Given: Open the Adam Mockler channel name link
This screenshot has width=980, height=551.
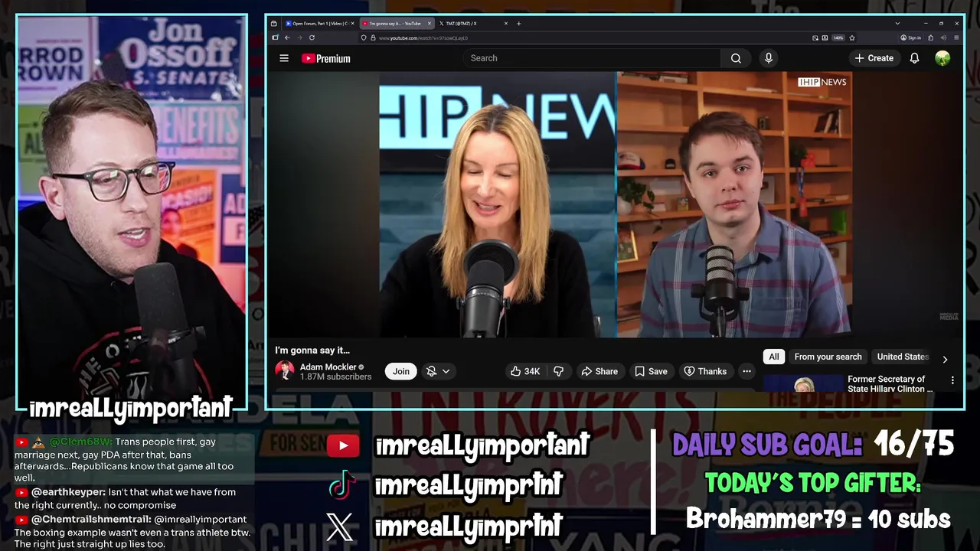Looking at the screenshot, I should (328, 367).
